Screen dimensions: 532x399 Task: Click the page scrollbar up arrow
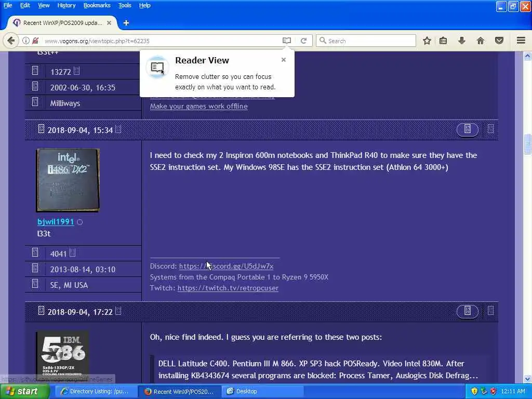(x=527, y=56)
